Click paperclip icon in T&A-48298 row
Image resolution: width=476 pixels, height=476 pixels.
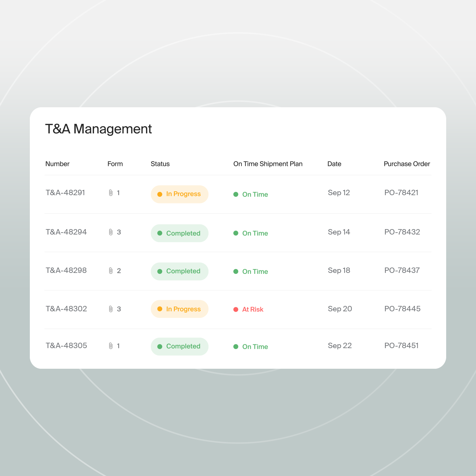point(111,271)
